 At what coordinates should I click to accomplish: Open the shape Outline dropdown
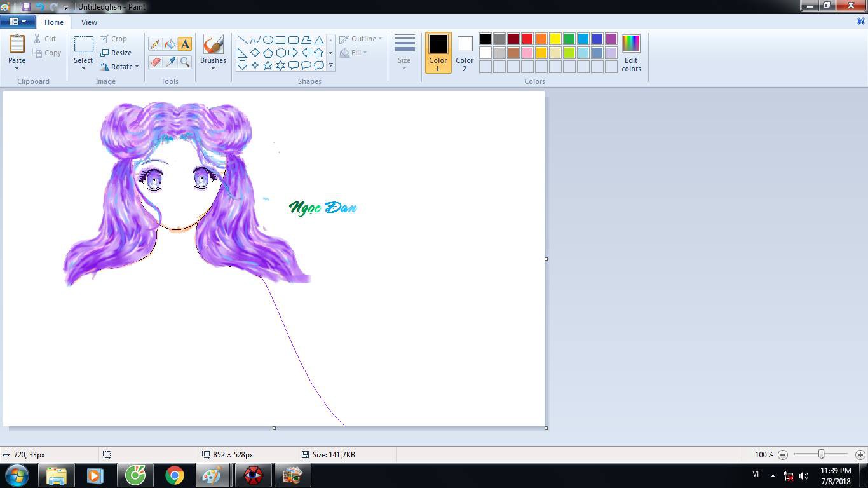[x=360, y=39]
